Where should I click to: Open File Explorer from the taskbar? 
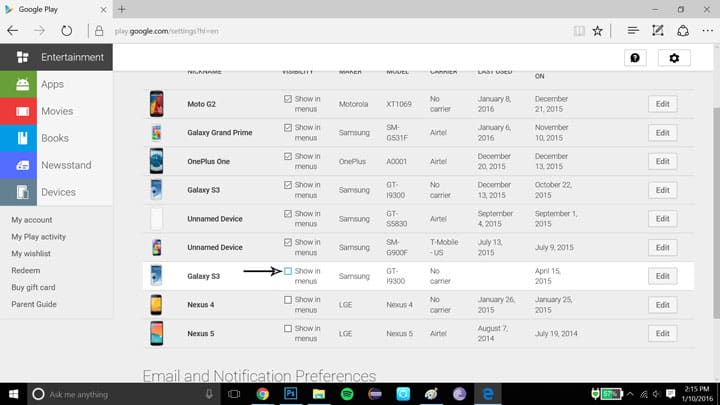pos(319,394)
